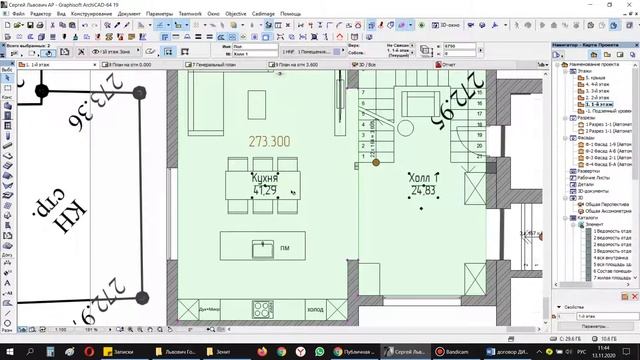Screen dimensions: 640x360
Task: Launch Opera browser from the taskbar
Action: tap(89, 351)
